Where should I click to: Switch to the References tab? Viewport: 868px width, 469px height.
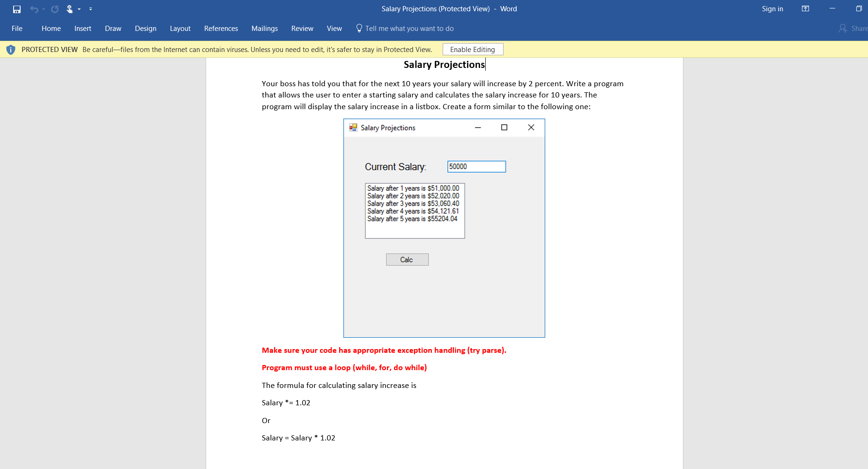pos(221,29)
